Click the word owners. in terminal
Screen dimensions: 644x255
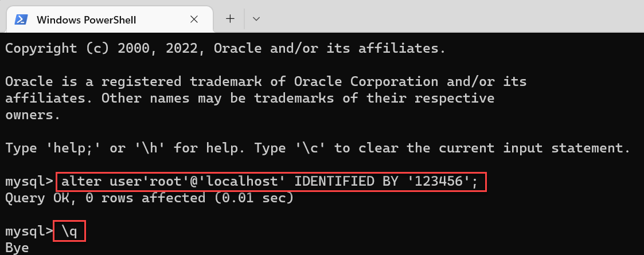33,115
